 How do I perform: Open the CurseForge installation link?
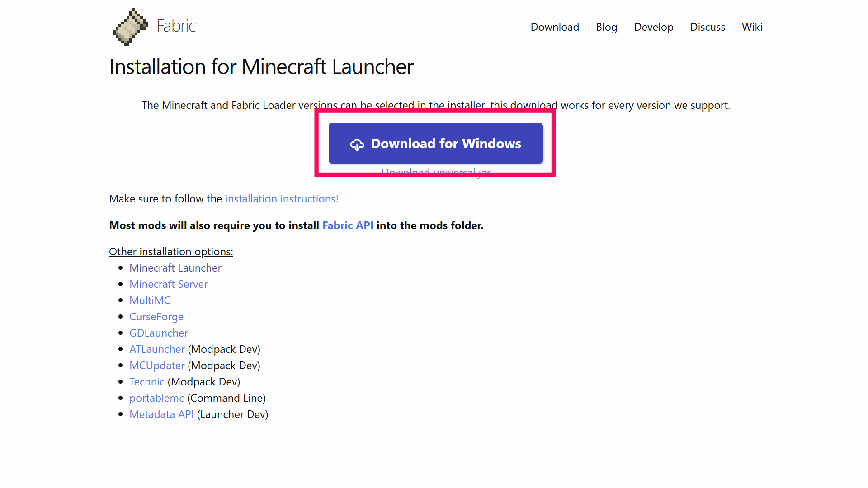(156, 317)
